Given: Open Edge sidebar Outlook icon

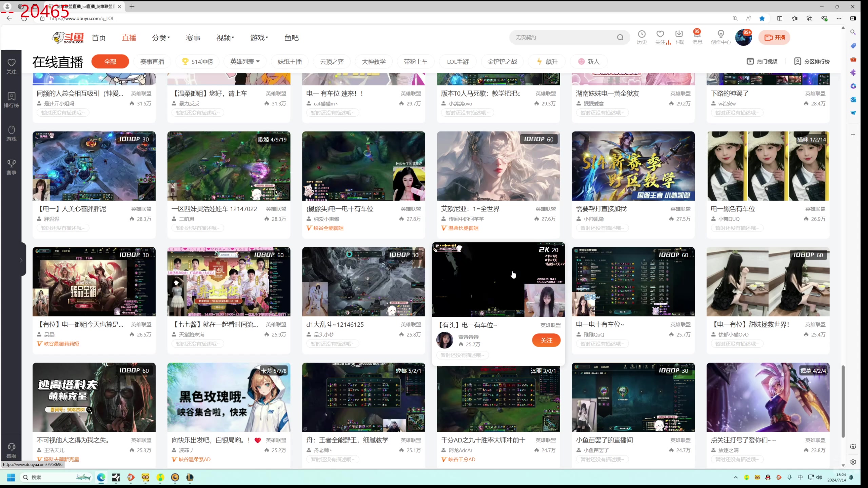Looking at the screenshot, I should coord(853,99).
